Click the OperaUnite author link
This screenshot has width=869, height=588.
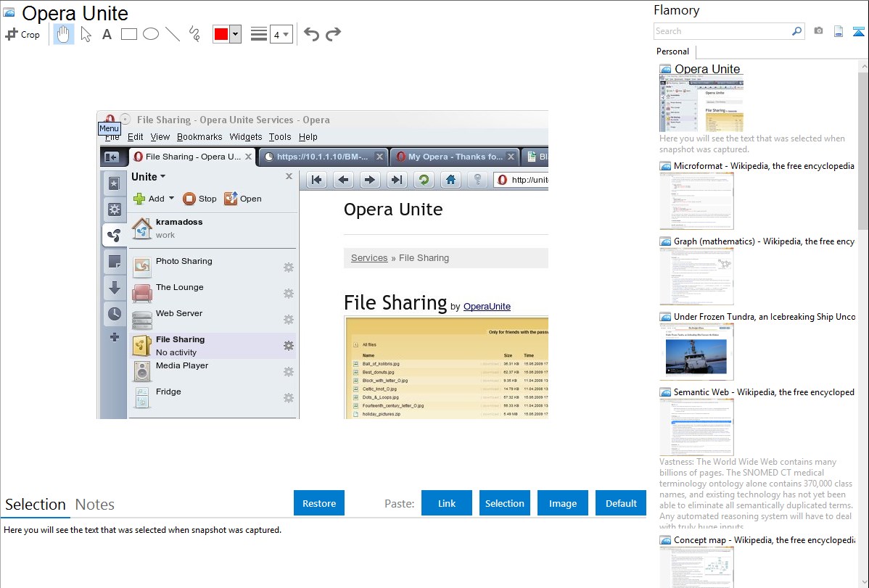(487, 307)
